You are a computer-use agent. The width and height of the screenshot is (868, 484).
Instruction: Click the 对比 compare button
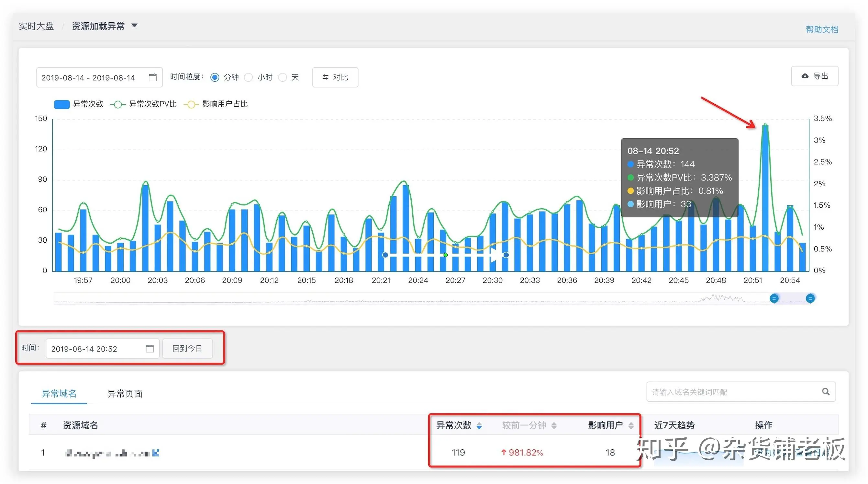[335, 77]
